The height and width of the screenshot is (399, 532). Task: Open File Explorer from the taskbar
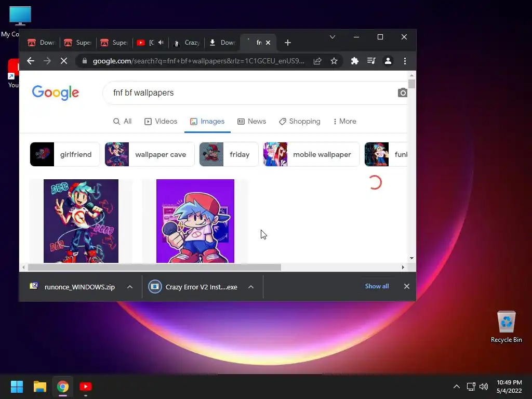[39, 387]
